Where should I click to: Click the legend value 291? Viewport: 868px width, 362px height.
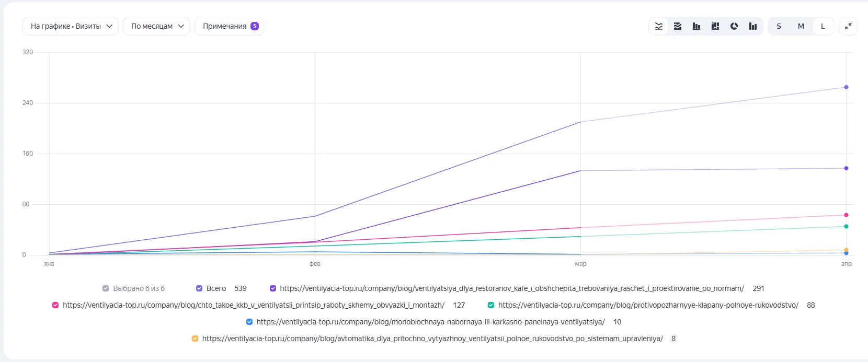pyautogui.click(x=759, y=288)
